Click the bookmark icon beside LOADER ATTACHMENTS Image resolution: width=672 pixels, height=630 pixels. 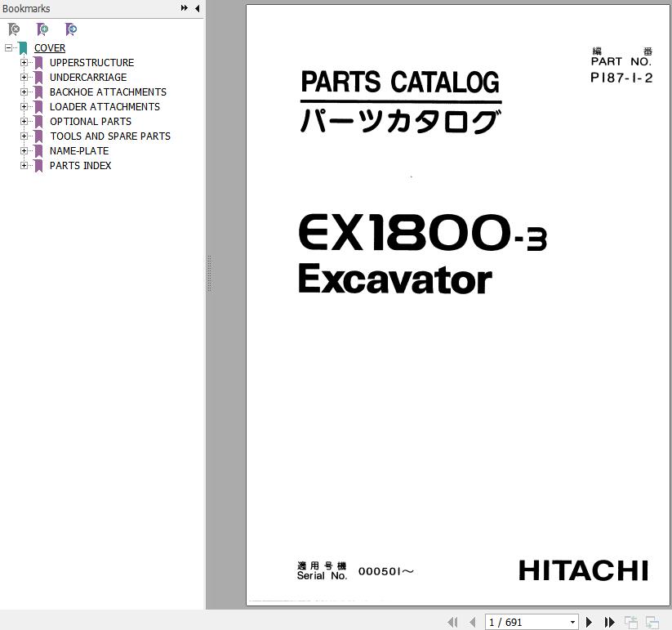pos(38,107)
